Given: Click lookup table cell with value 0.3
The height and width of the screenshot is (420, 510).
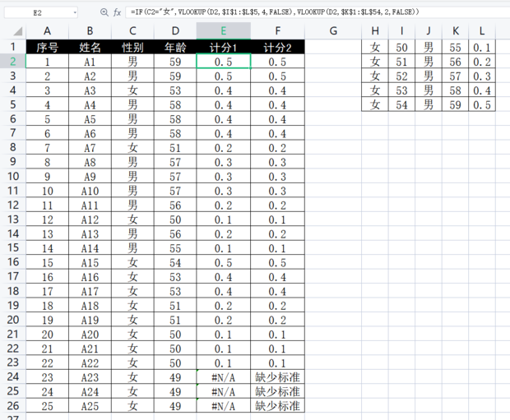Looking at the screenshot, I should point(483,76).
